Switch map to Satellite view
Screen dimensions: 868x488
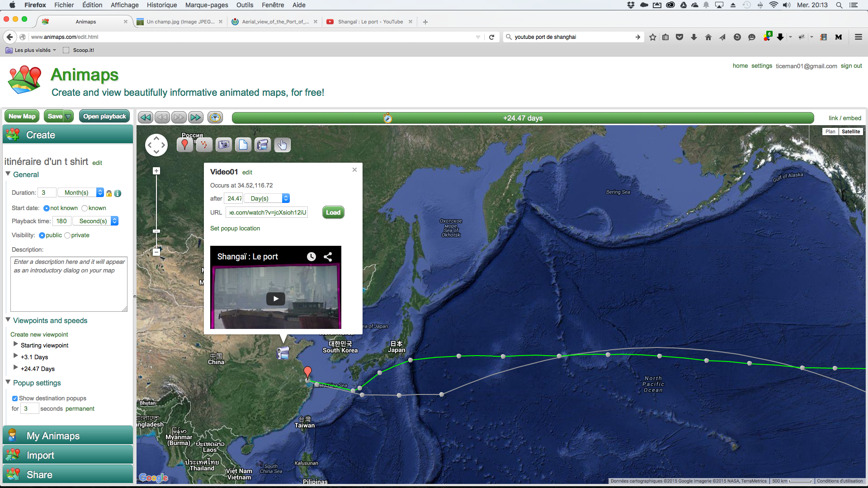click(x=851, y=131)
